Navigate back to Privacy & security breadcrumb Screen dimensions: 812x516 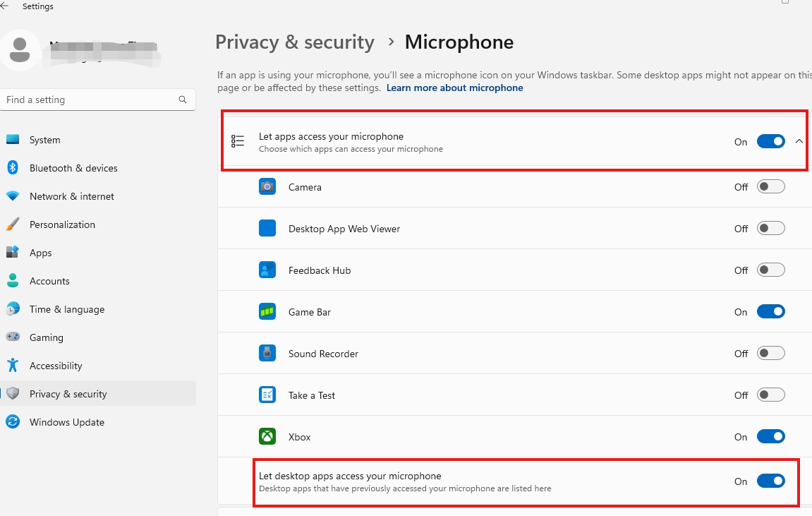[295, 42]
